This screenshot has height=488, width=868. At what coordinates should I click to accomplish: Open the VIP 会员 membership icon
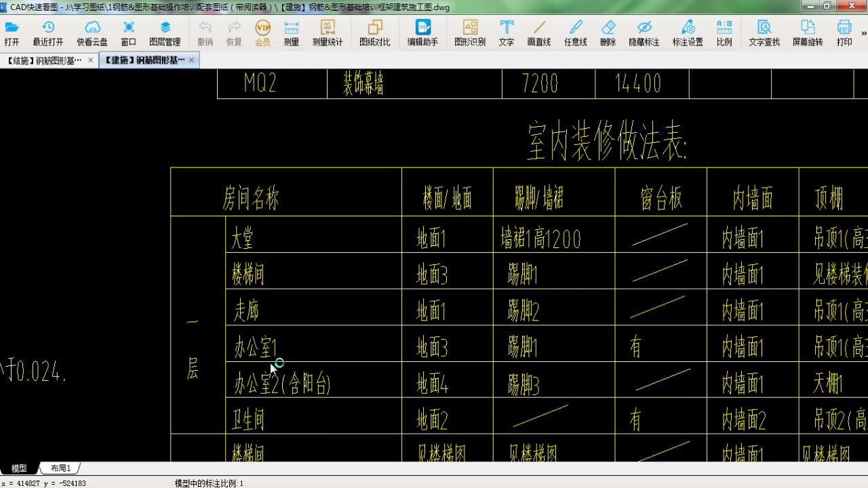262,33
